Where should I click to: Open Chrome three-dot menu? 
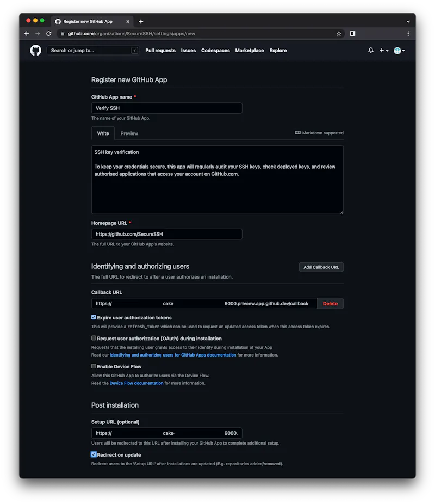[x=408, y=33]
